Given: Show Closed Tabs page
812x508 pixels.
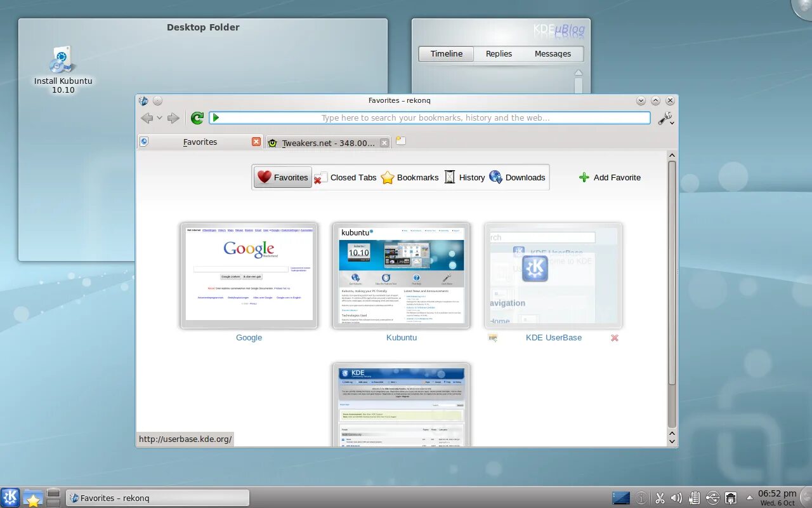Looking at the screenshot, I should click(x=345, y=177).
